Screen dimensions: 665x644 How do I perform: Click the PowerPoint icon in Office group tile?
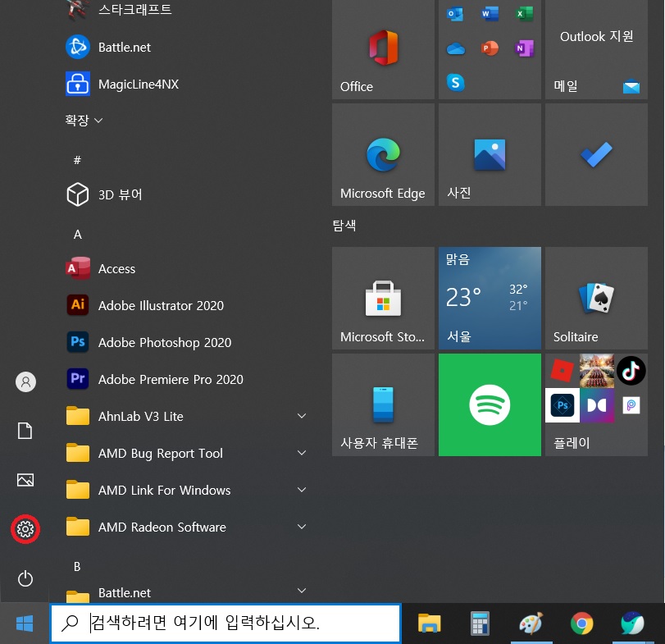(x=490, y=48)
